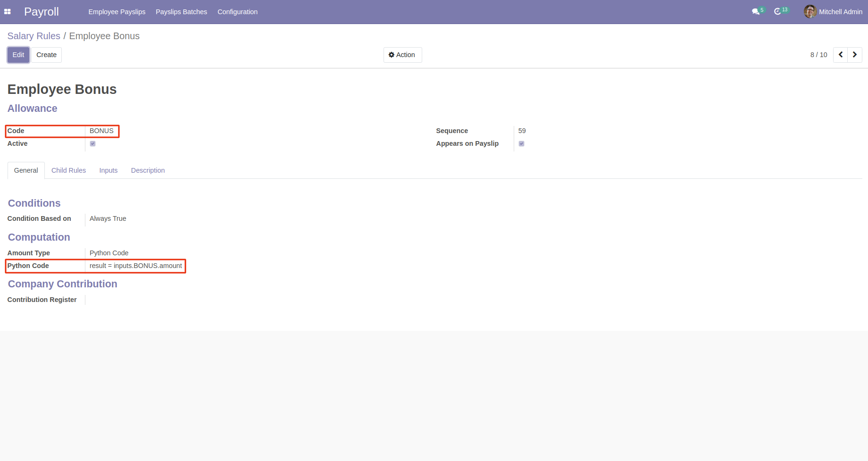
Task: Go back to Salary Rules breadcrumb
Action: click(x=34, y=36)
